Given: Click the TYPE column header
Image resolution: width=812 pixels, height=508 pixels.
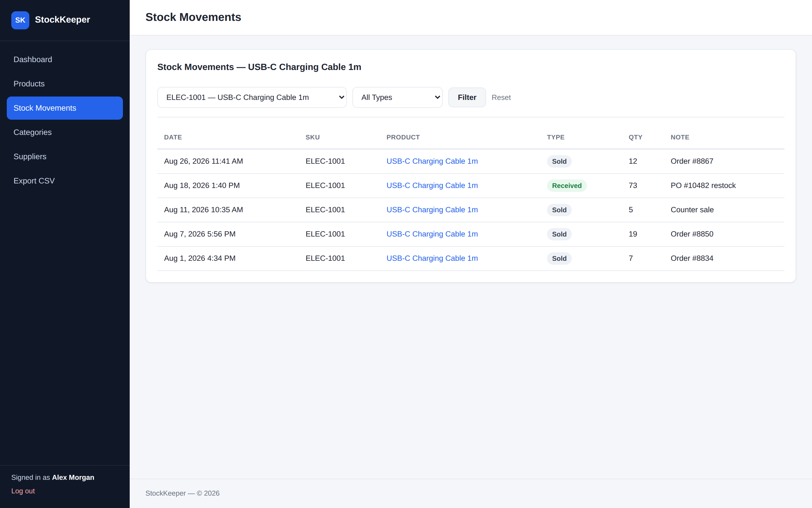Looking at the screenshot, I should pos(556,137).
